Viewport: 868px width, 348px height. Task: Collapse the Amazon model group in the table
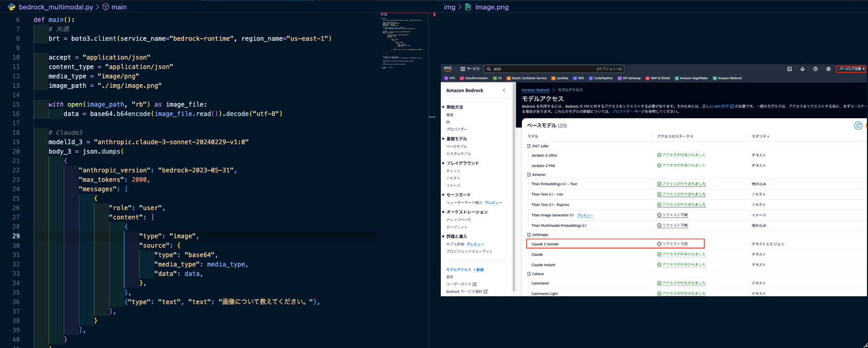pyautogui.click(x=529, y=175)
